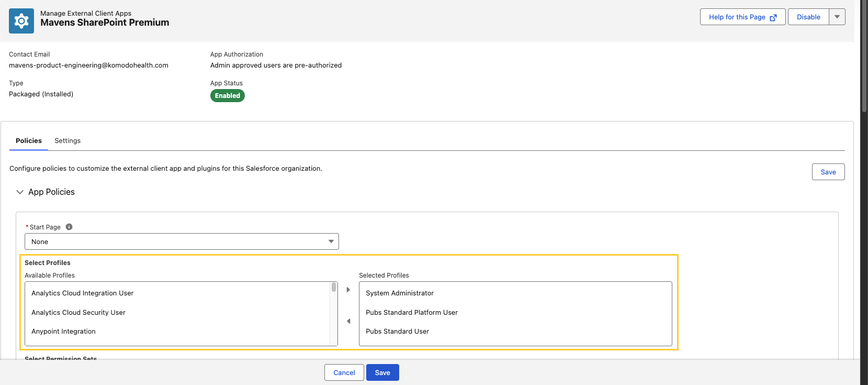Open the Start Page dropdown
The height and width of the screenshot is (385, 868).
(182, 241)
